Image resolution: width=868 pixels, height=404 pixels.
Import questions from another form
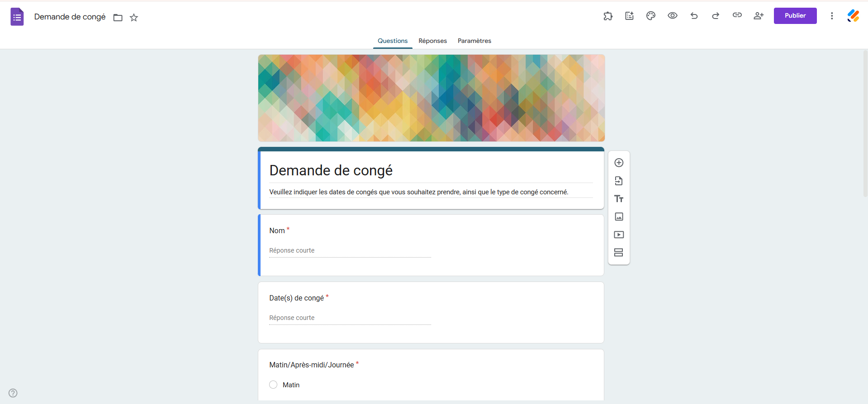tap(619, 181)
